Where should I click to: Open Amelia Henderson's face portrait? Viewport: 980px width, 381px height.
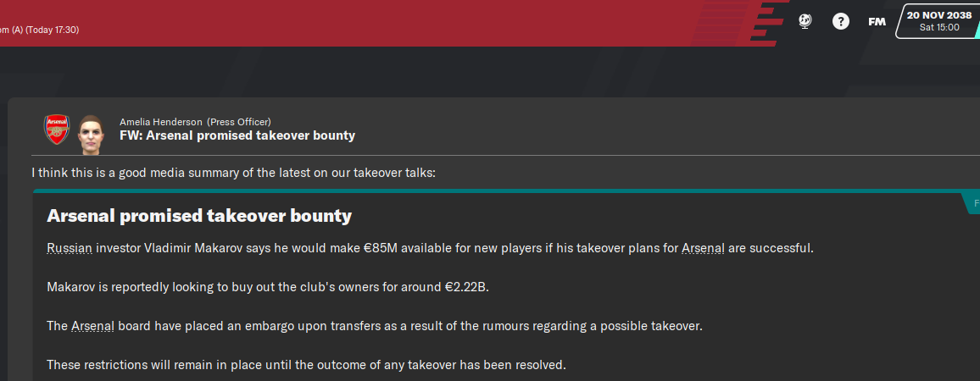[90, 134]
